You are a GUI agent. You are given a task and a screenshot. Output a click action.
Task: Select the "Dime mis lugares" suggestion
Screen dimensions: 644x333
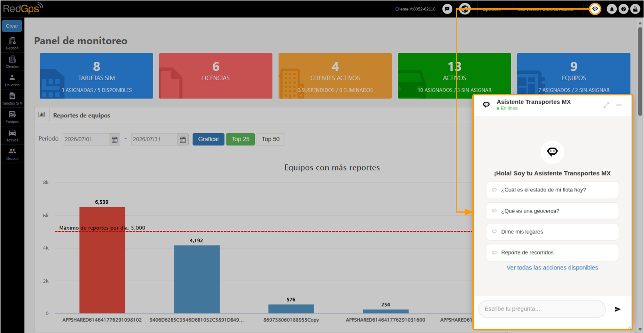pos(552,232)
